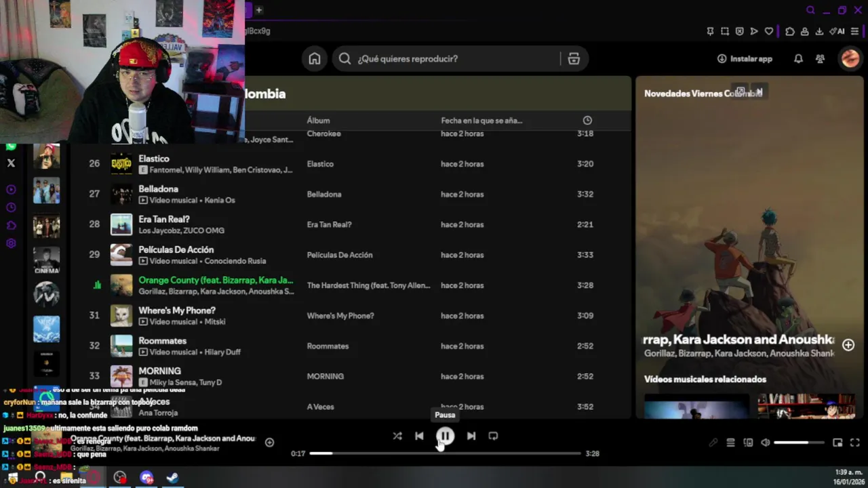This screenshot has width=868, height=488.
Task: Open the ad blocker shield icon
Action: click(x=739, y=31)
